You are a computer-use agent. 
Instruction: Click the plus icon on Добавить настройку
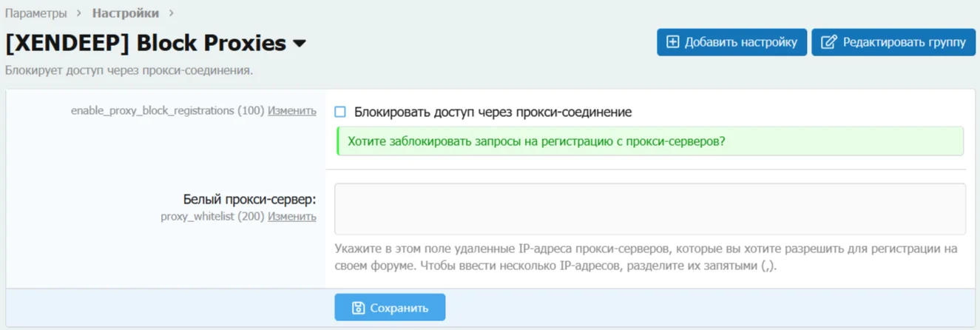672,42
